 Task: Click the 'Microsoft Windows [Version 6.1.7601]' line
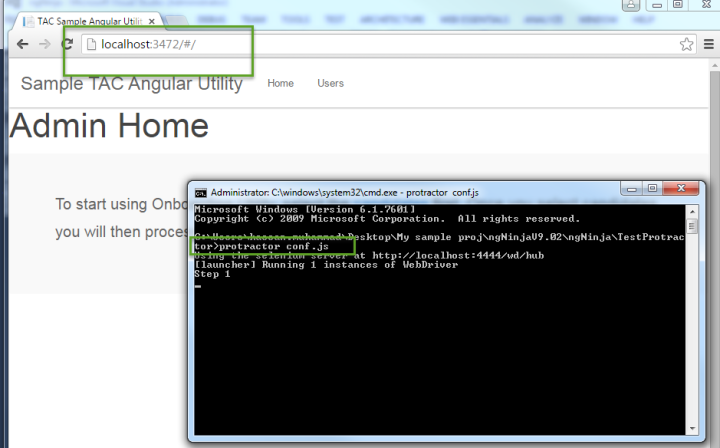(x=304, y=209)
